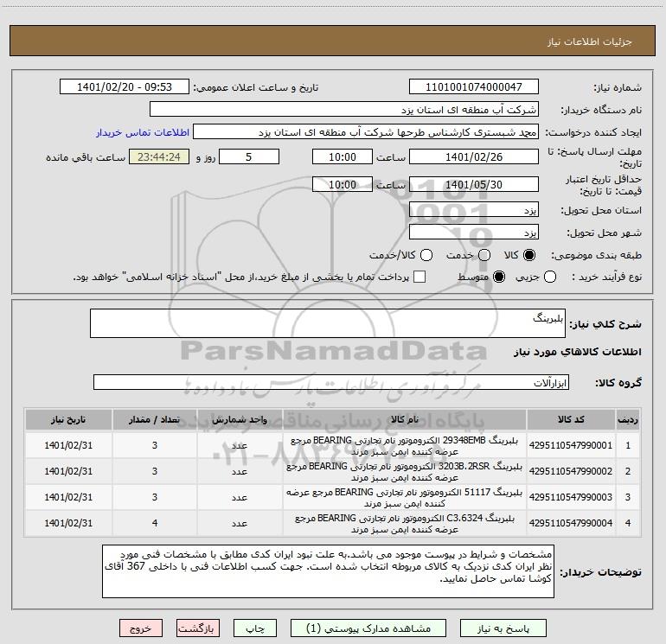Click the گروه کالا field ابزارآلات
Image resolution: width=666 pixels, height=644 pixels.
331,382
